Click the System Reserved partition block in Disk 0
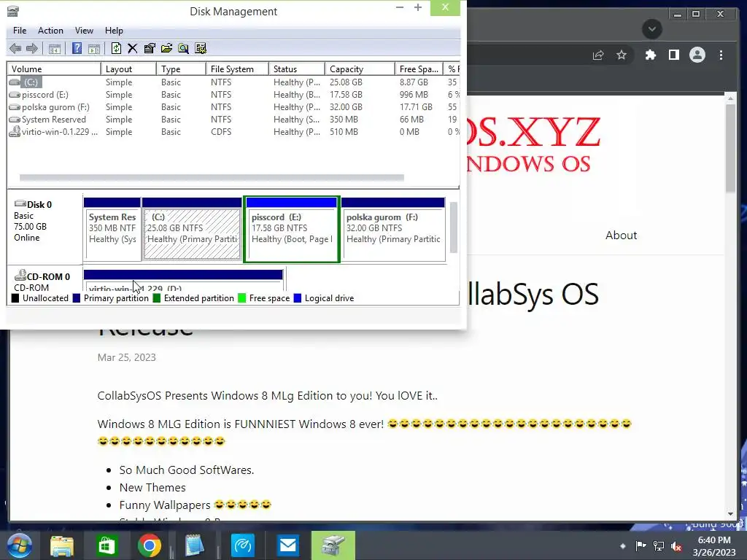 (112, 230)
